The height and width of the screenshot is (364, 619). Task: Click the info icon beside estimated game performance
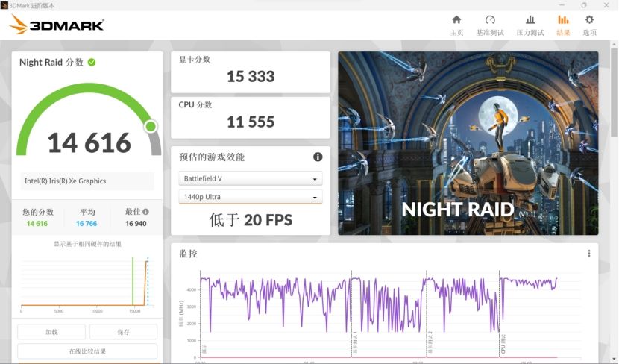(318, 157)
